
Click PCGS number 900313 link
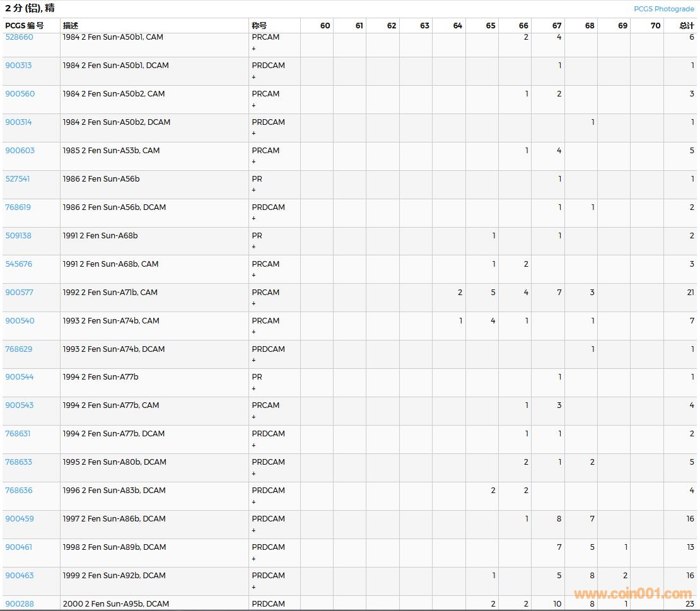click(x=18, y=66)
